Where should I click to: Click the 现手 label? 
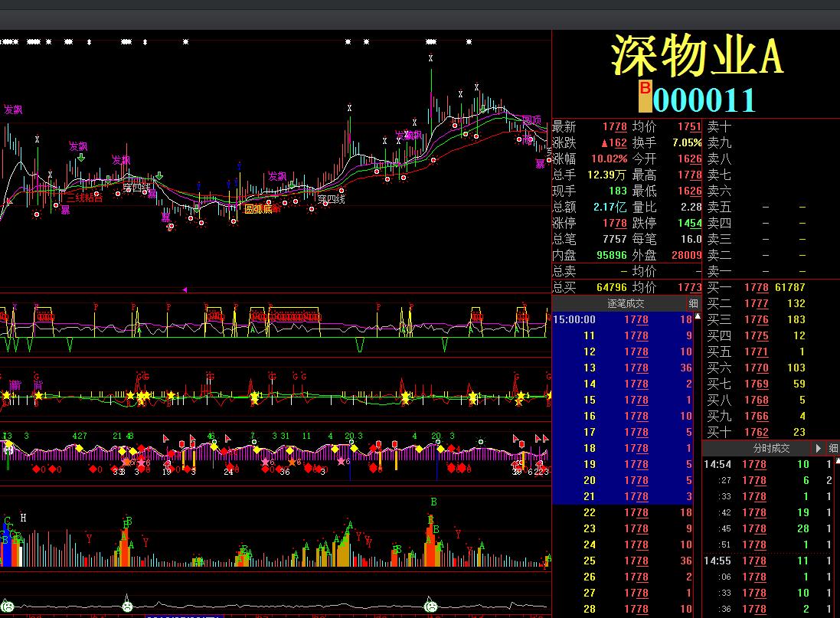(x=564, y=191)
